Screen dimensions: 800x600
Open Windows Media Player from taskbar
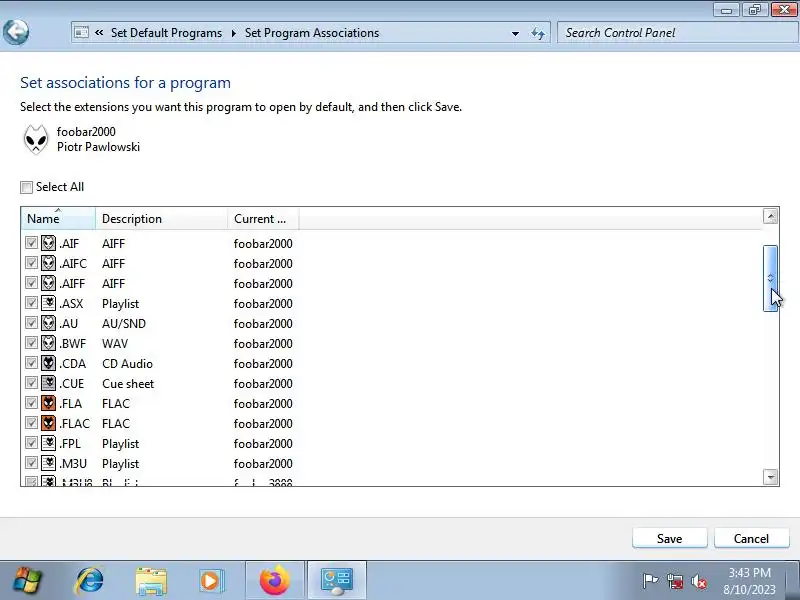pos(211,581)
